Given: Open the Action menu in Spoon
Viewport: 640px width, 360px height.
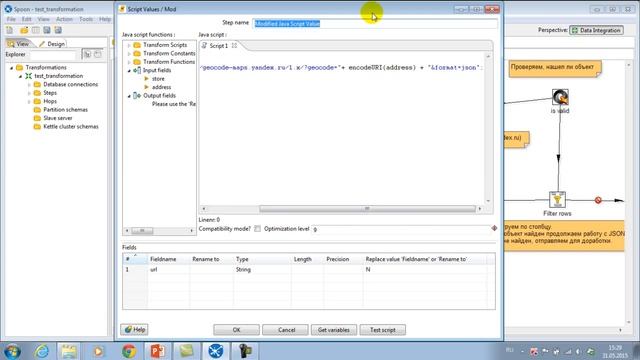Looking at the screenshot, I should [64, 19].
